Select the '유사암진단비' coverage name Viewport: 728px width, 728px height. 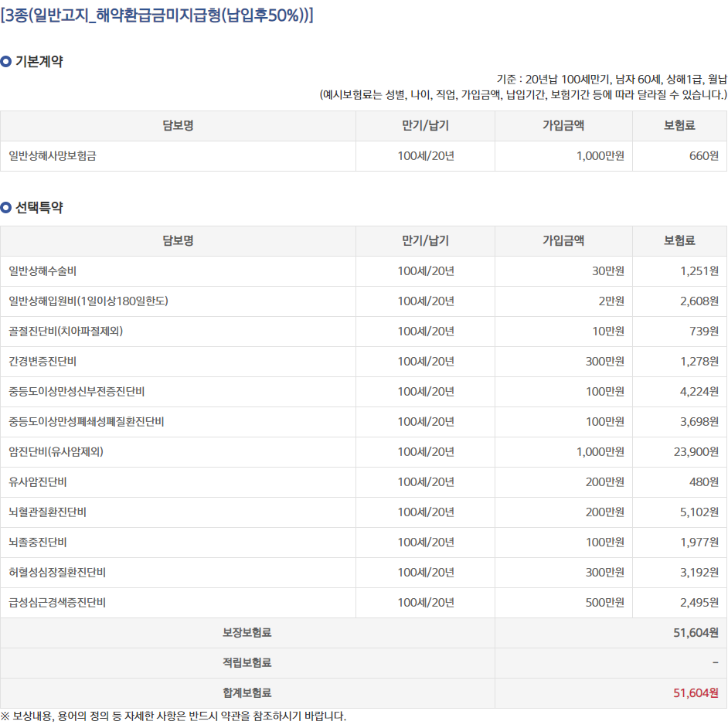pos(38,482)
